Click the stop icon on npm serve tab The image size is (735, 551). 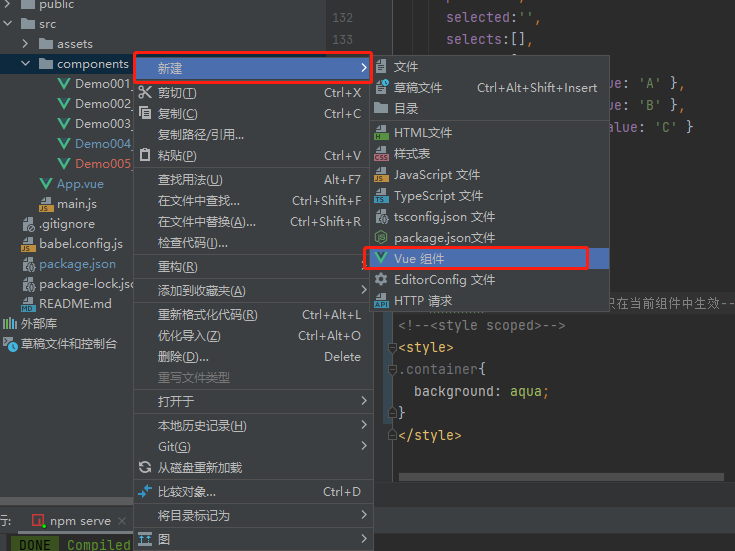38,521
